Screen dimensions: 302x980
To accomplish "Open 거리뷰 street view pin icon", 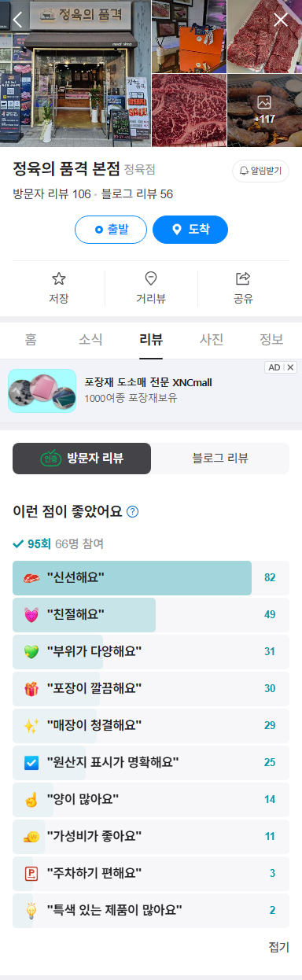I will pyautogui.click(x=151, y=278).
